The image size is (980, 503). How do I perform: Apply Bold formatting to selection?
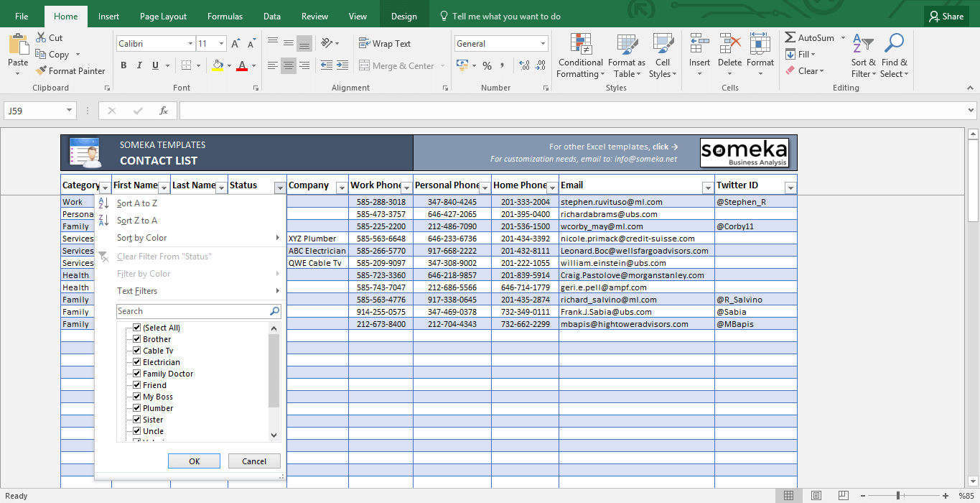[123, 65]
